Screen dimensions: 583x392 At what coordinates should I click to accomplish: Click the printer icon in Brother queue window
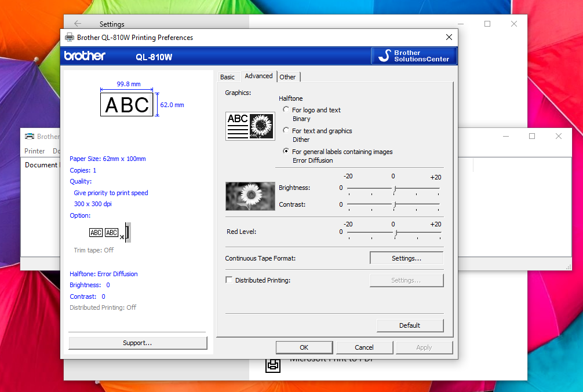point(30,137)
